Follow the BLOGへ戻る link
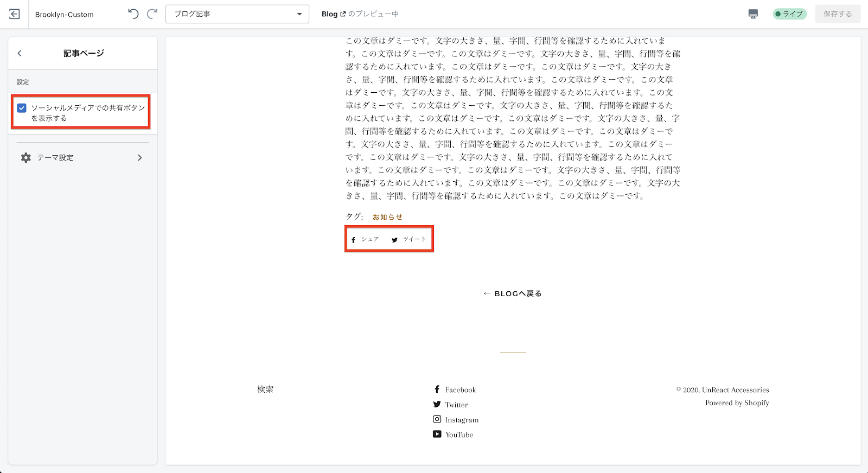The height and width of the screenshot is (473, 868). [x=513, y=293]
